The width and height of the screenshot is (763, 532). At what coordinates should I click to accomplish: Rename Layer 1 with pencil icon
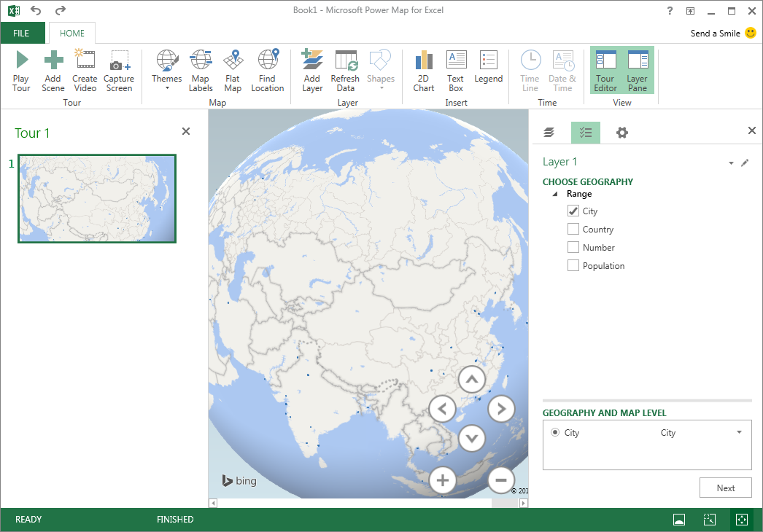point(745,163)
